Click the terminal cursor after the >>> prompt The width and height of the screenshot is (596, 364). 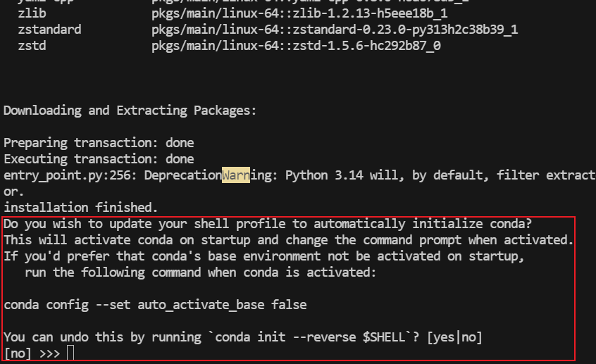tap(70, 353)
